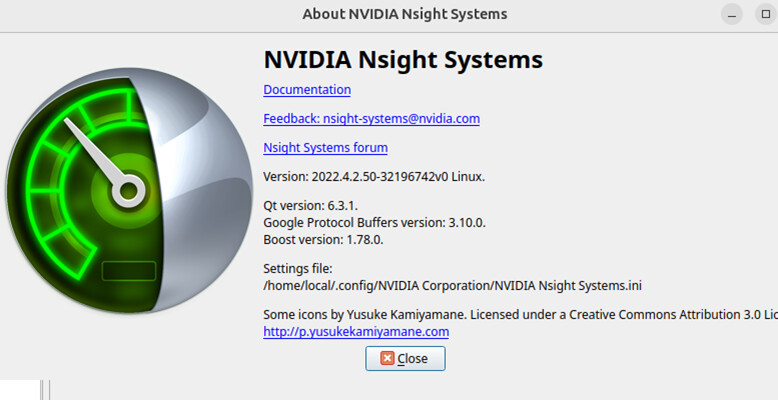Screen dimensions: 778x400
Task: Click the NVIDIA Nsight Systems.ini settings path
Action: pyautogui.click(x=453, y=286)
